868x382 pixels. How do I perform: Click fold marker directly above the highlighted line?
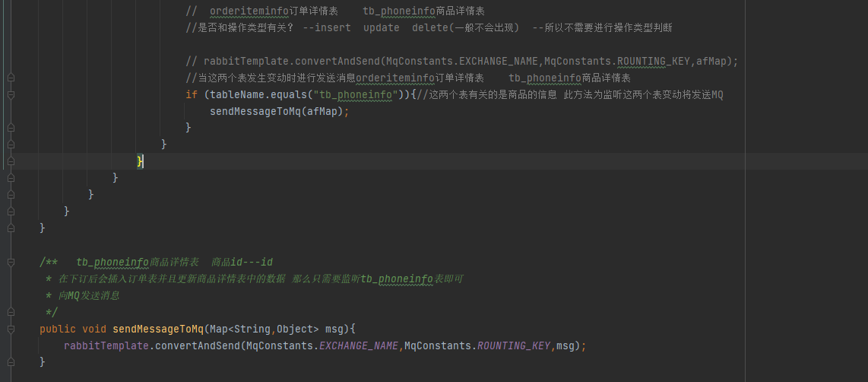click(x=10, y=145)
